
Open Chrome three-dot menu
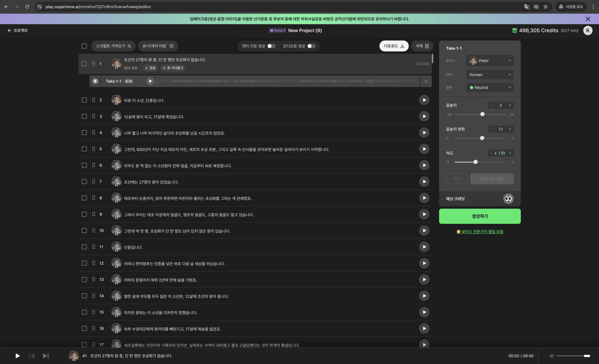pyautogui.click(x=593, y=7)
